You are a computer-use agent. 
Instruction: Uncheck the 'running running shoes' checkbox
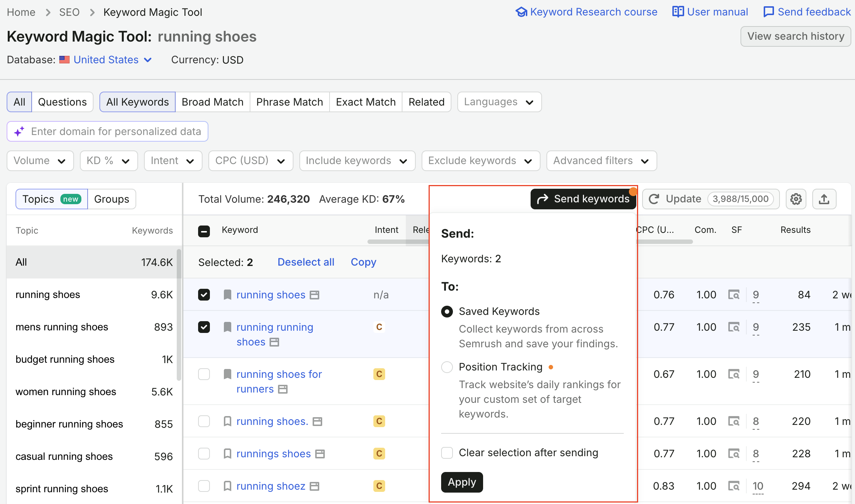[x=204, y=327]
